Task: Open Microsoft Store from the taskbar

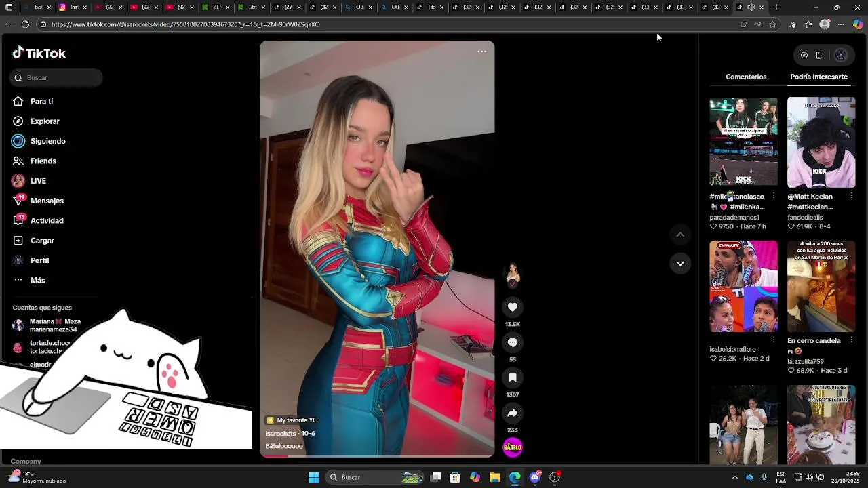Action: pyautogui.click(x=455, y=477)
